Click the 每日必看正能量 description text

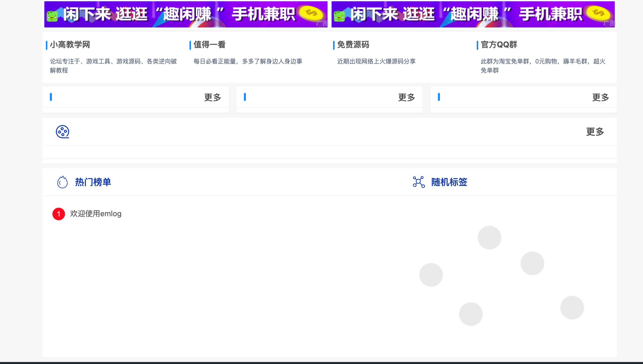(x=248, y=61)
